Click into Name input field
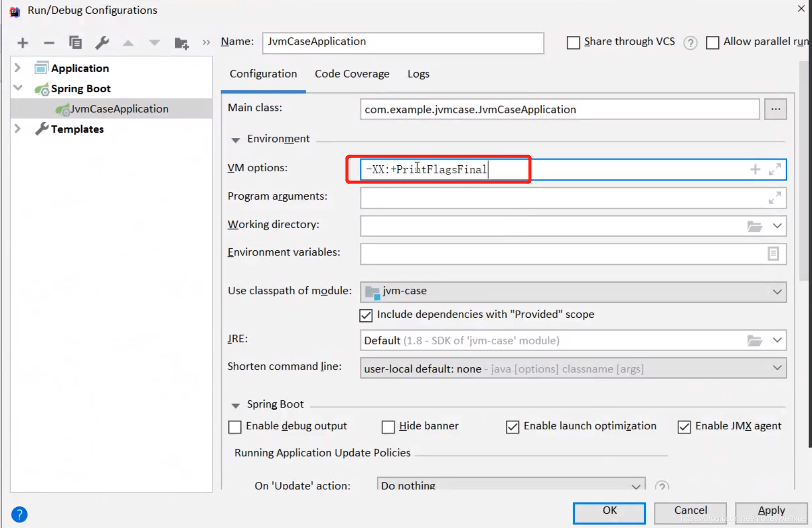The image size is (812, 528). [x=403, y=43]
